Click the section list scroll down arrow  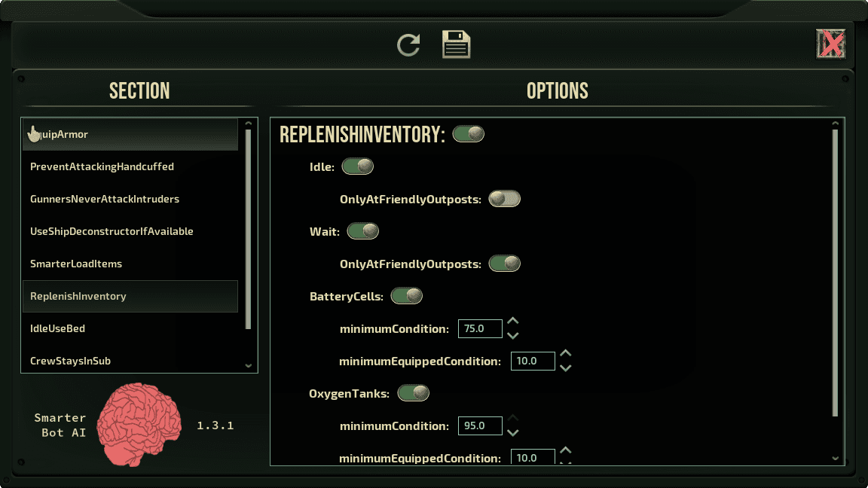coord(249,366)
